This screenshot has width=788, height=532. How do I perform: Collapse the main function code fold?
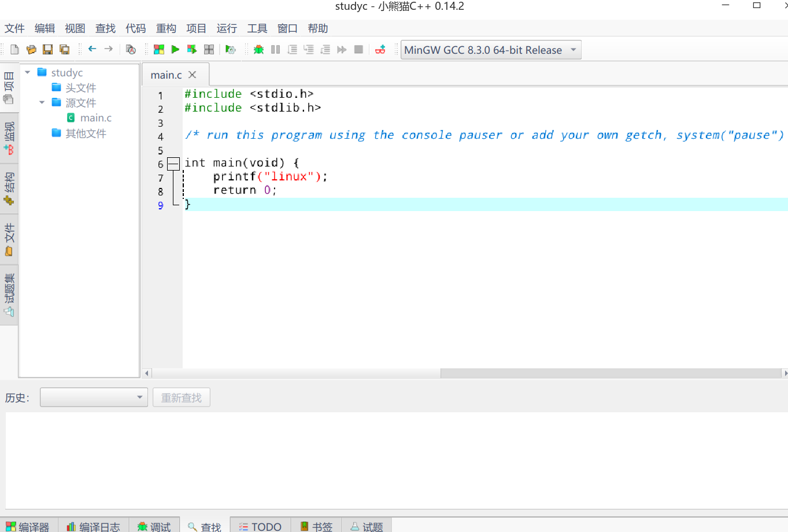pyautogui.click(x=173, y=164)
